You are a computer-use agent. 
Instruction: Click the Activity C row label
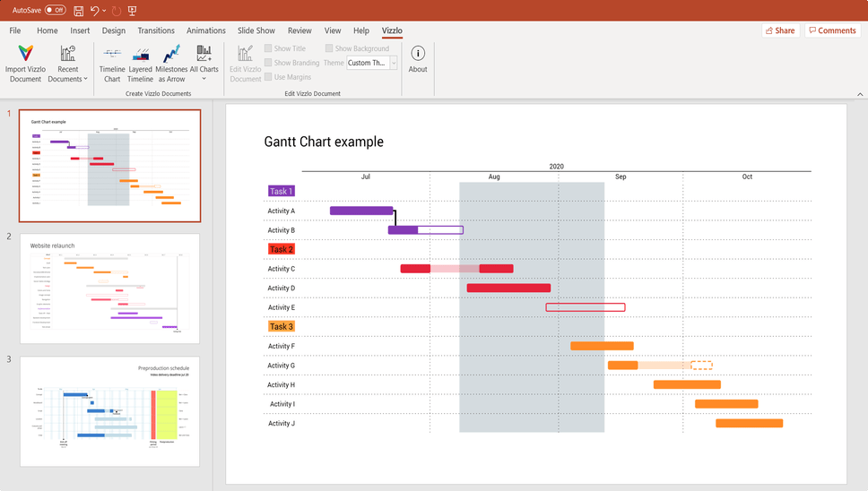(x=282, y=269)
